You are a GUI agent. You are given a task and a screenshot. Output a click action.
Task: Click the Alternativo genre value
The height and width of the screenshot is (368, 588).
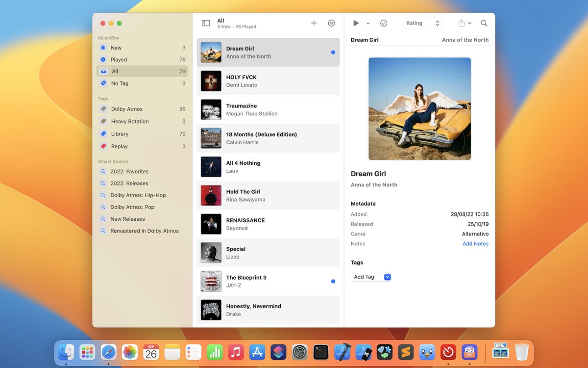(x=475, y=234)
